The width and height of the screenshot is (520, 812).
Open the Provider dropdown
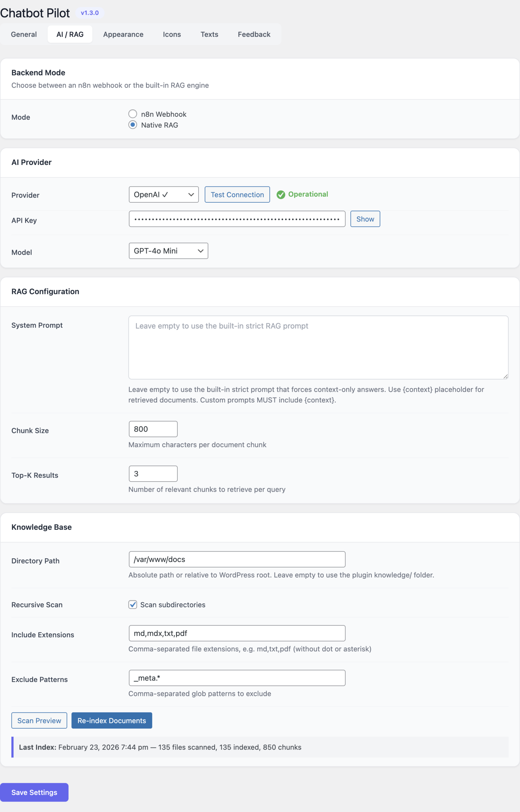[x=163, y=194]
